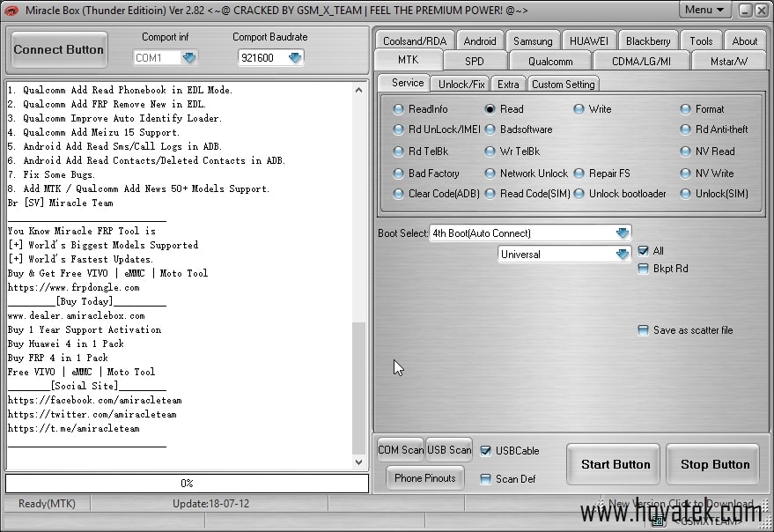Expand the Comport Baudrate dropdown arrow
Viewport: 774px width, 532px height.
pos(295,58)
